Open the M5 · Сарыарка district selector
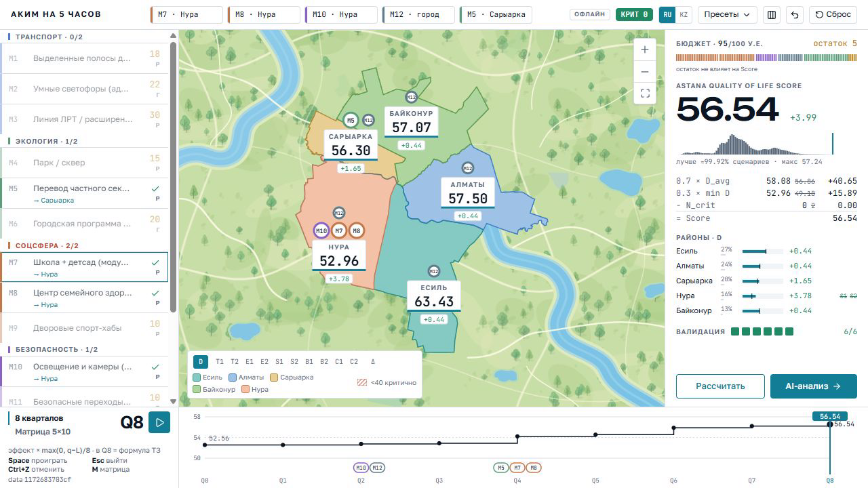 point(496,14)
